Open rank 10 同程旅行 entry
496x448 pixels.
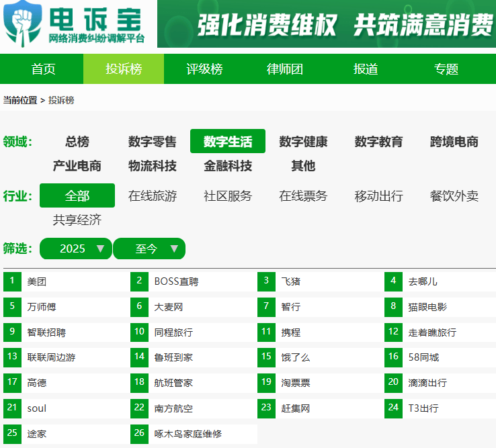point(194,332)
